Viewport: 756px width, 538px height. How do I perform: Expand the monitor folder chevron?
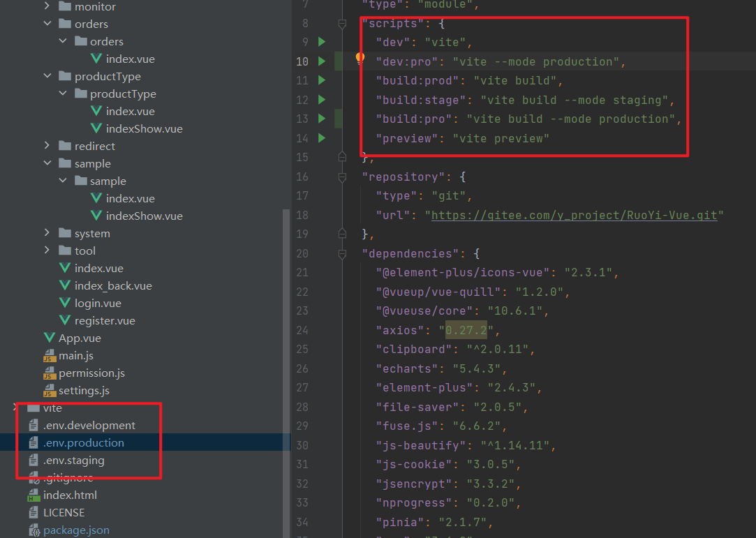(x=47, y=6)
